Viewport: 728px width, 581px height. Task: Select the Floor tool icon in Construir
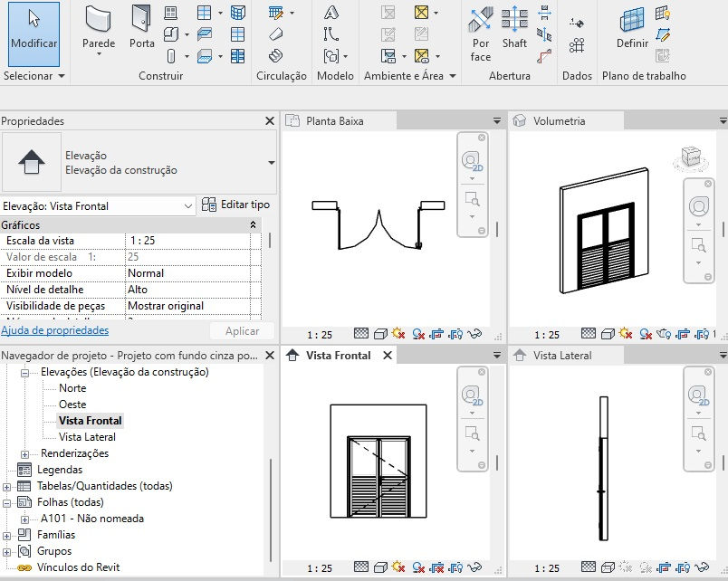205,57
